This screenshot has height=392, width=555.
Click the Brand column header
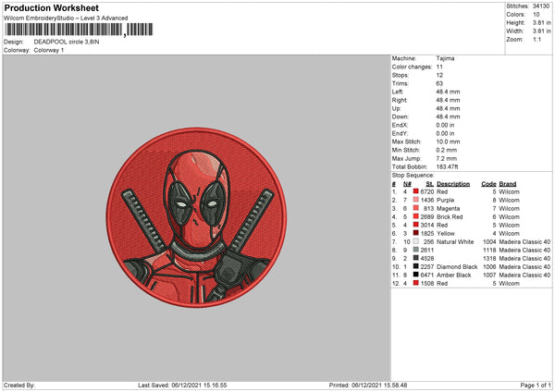tap(508, 184)
